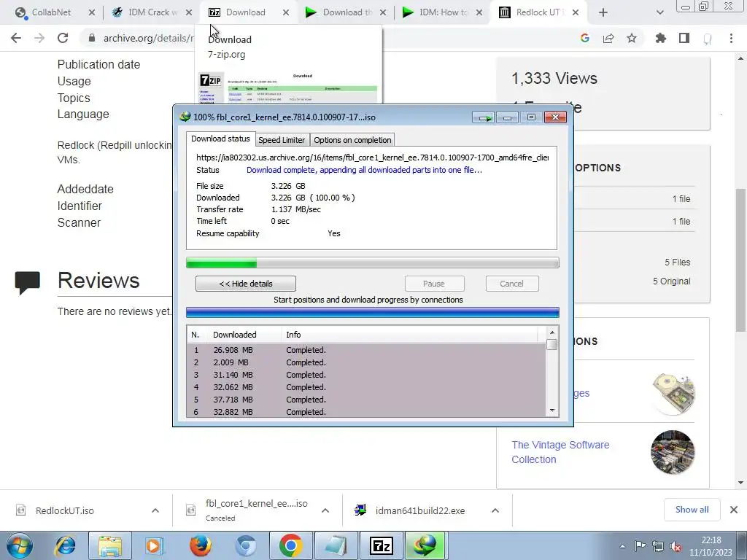Open the CD-ROM software collection thumbnail
Screen dimensions: 747x560
coord(673,393)
